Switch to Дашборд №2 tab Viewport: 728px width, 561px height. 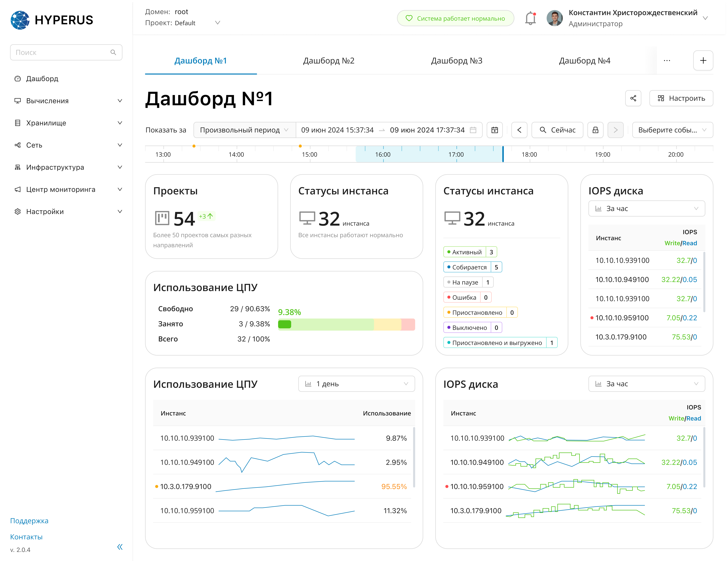point(329,61)
